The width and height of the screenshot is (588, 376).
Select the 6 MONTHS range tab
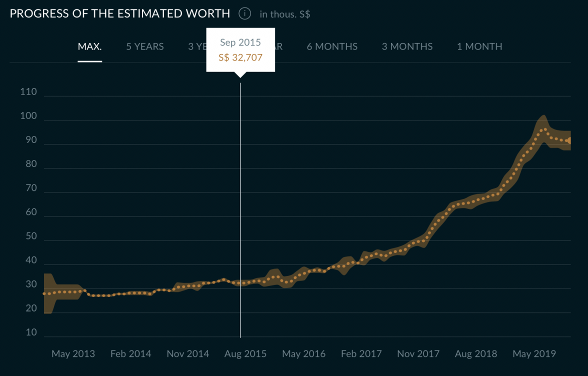click(x=332, y=46)
